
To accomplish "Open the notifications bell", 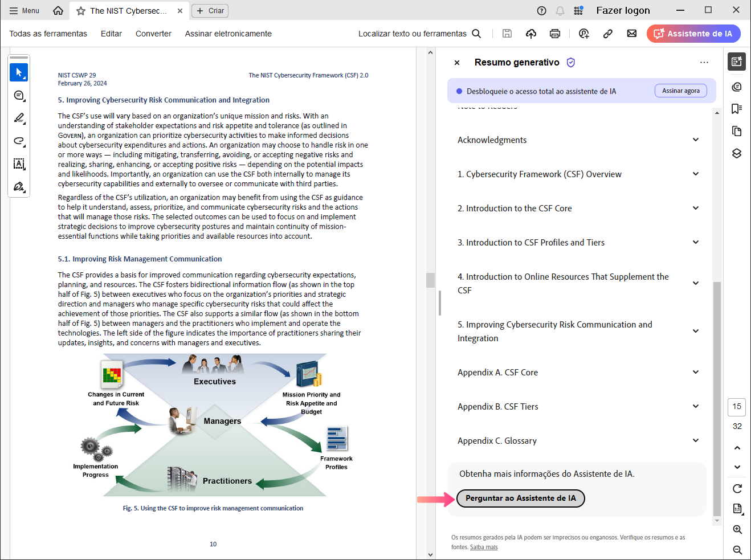I will (560, 10).
